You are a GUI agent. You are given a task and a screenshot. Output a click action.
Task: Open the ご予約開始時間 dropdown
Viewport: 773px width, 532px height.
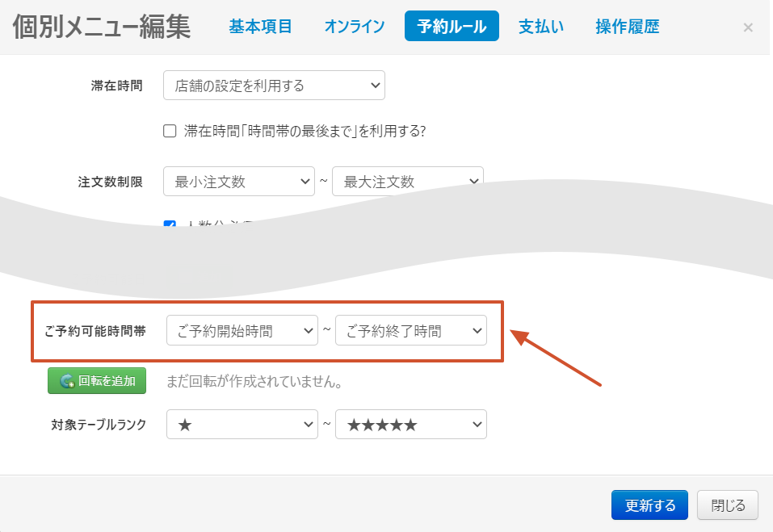[x=242, y=330]
